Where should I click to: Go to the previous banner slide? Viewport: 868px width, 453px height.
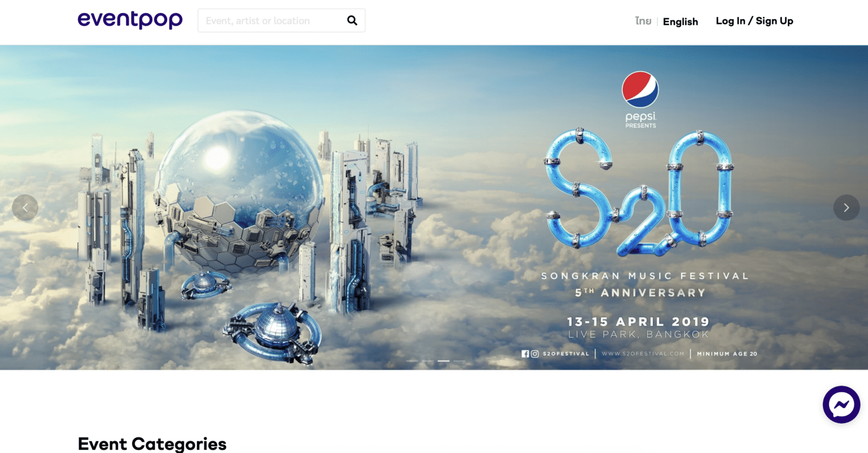[x=25, y=208]
